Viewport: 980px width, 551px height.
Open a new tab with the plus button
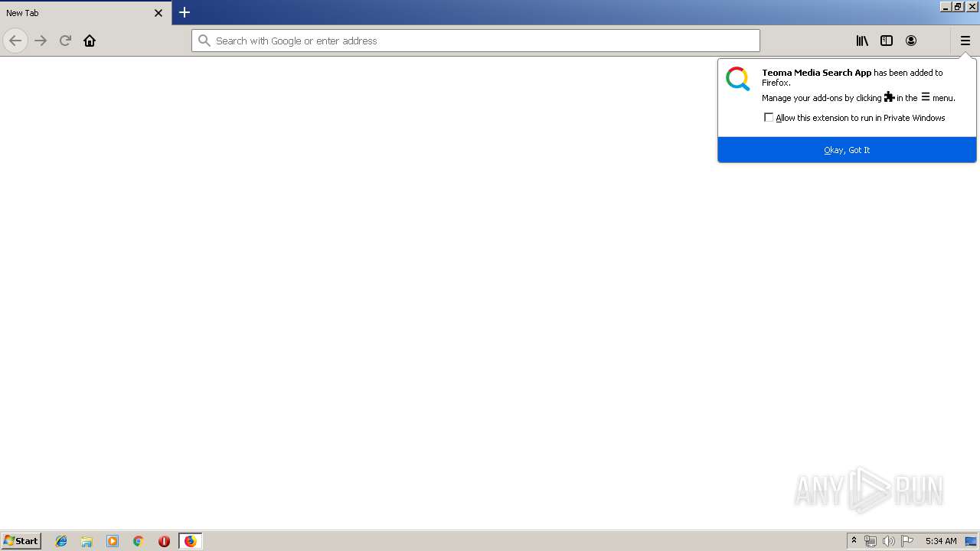(185, 12)
